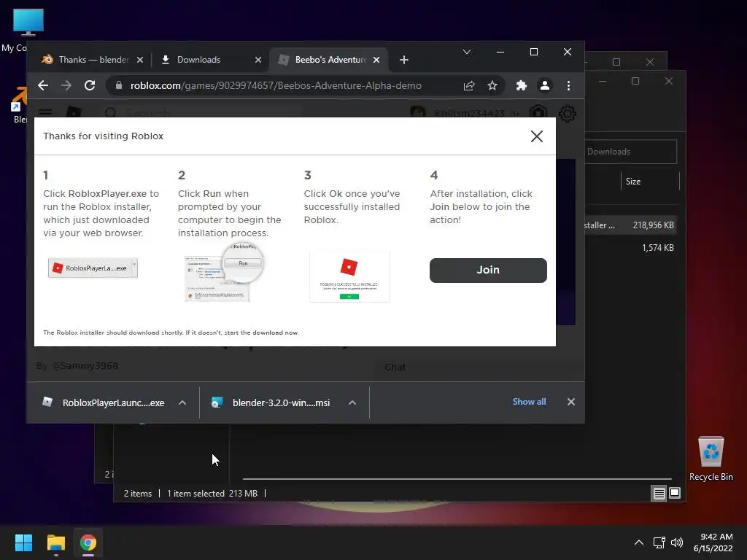The height and width of the screenshot is (560, 747).
Task: Click the Run prompt illustration image
Action: coord(224,273)
